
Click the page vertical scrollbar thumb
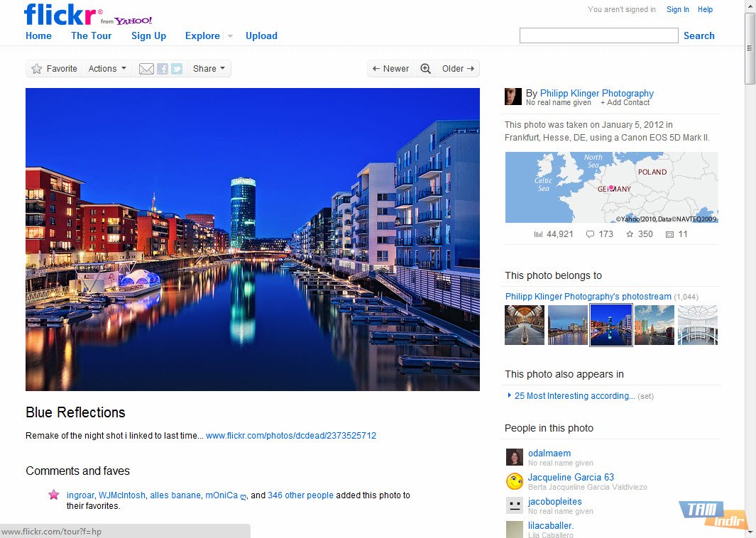[x=750, y=48]
